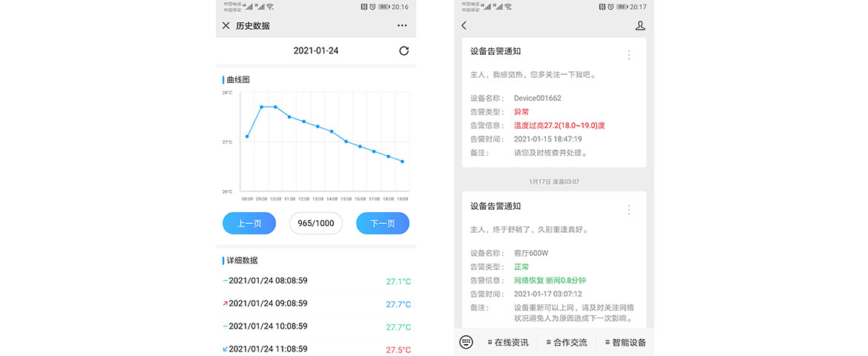Go back using the left chevron arrow
The width and height of the screenshot is (868, 356).
(464, 26)
